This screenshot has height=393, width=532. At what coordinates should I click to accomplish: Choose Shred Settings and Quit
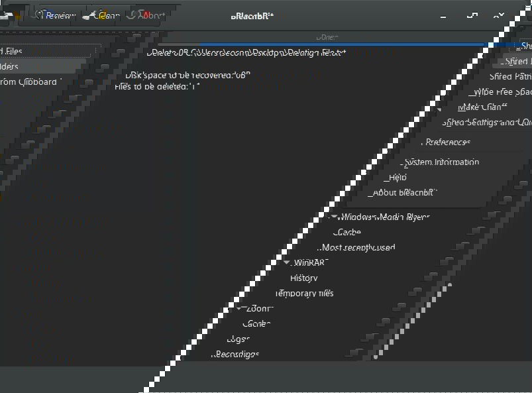(487, 123)
